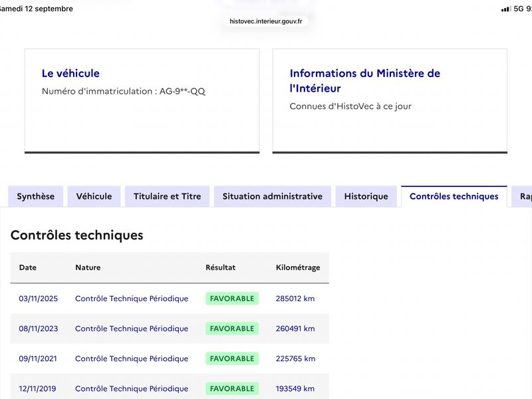Select the Contrôles techniques tab
The width and height of the screenshot is (532, 399).
tap(454, 196)
